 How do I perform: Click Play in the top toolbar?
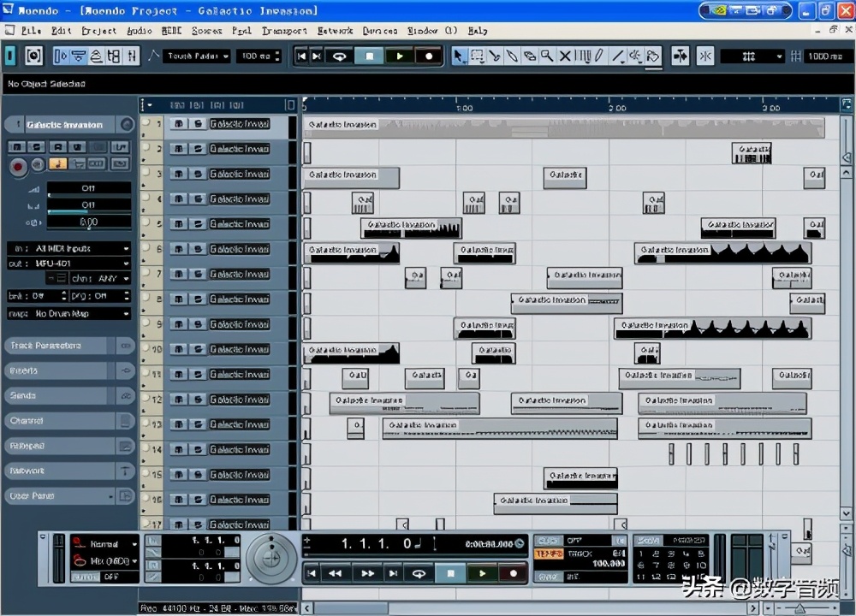tap(399, 56)
